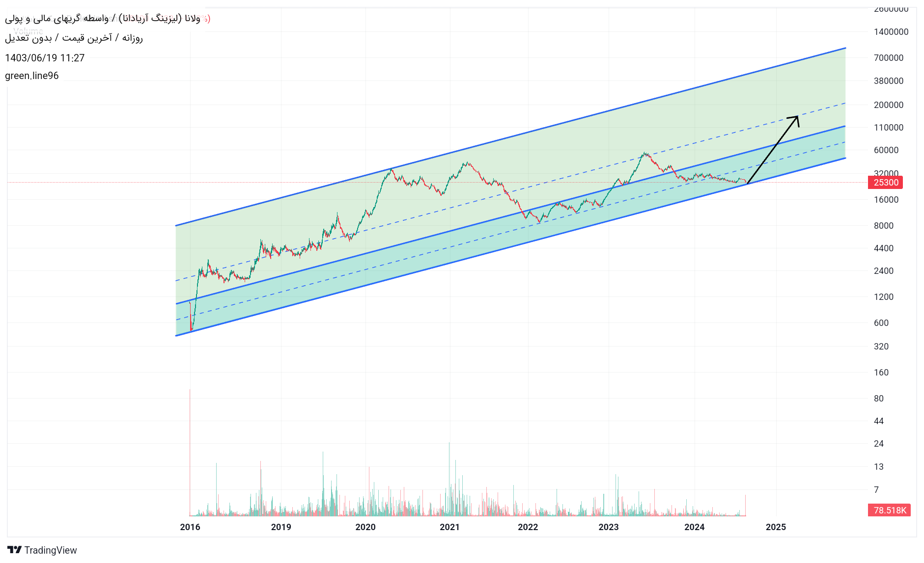924x563 pixels.
Task: Click the 60000 price axis label
Action: coord(886,150)
